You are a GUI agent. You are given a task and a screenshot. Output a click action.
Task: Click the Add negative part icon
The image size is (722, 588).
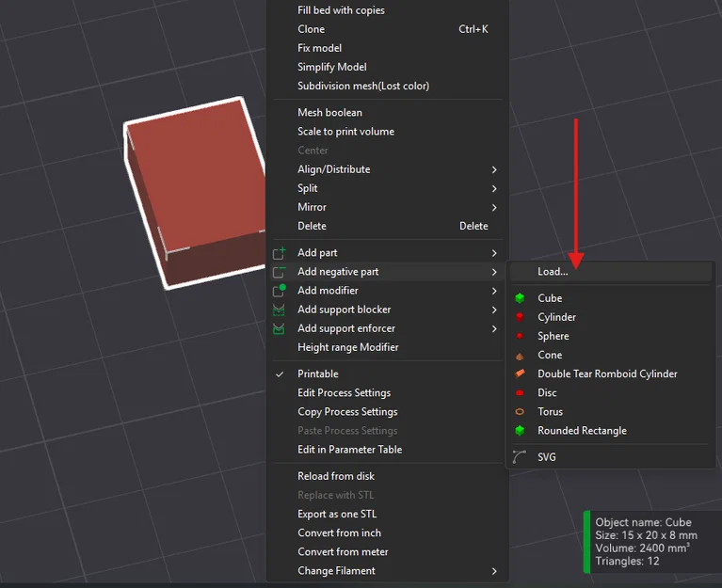pos(279,272)
